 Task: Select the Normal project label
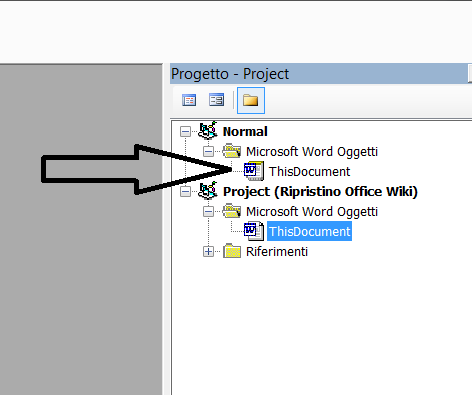pyautogui.click(x=245, y=132)
